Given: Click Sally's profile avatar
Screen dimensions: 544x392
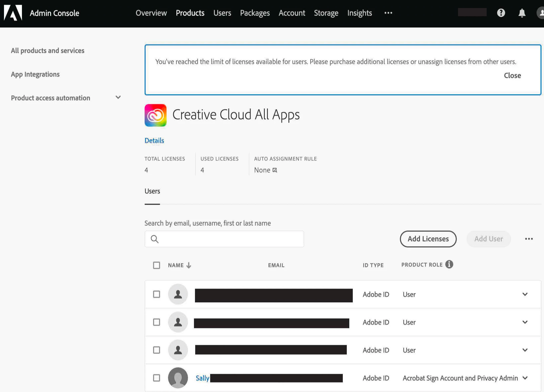Looking at the screenshot, I should (178, 378).
